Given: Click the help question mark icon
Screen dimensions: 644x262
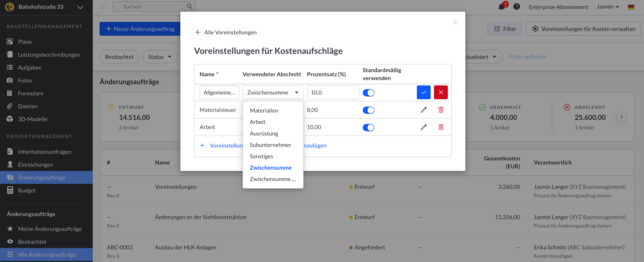Looking at the screenshot, I should 516,7.
